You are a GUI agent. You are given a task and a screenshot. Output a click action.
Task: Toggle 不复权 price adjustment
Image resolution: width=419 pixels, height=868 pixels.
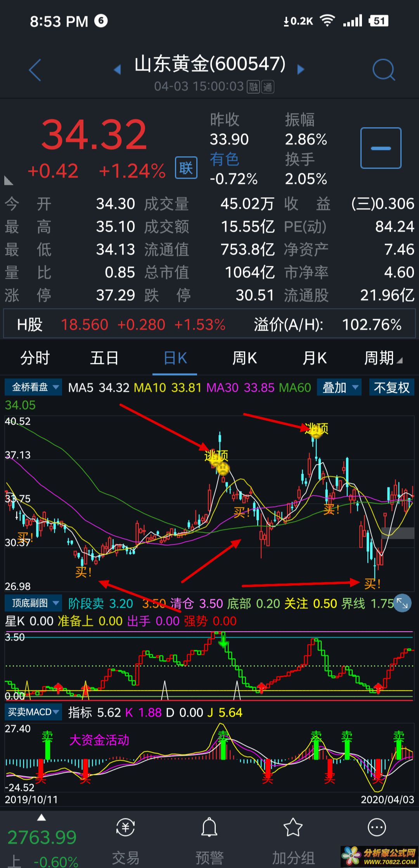click(x=391, y=387)
